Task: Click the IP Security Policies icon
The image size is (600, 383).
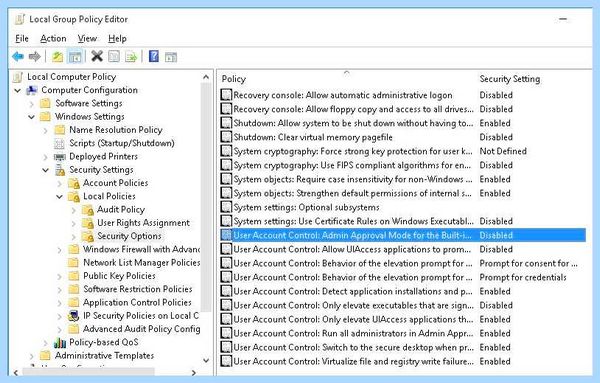Action: pos(73,316)
